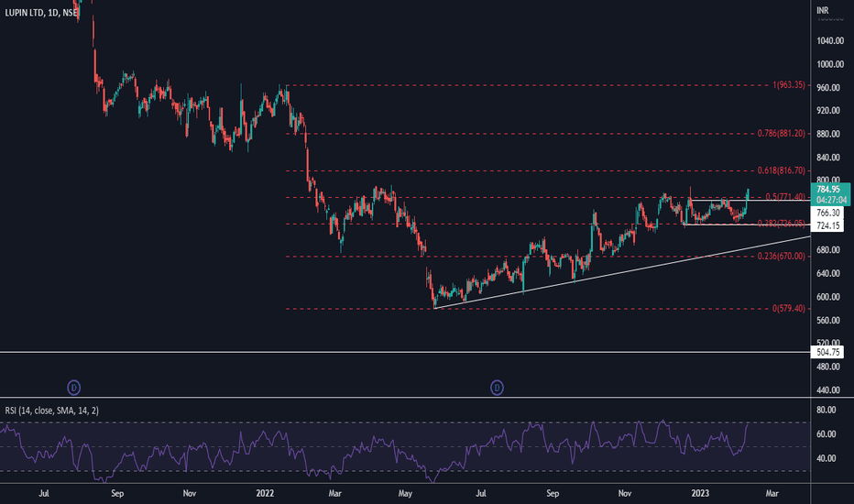Select the horizontal white line at 504.75

click(x=405, y=353)
